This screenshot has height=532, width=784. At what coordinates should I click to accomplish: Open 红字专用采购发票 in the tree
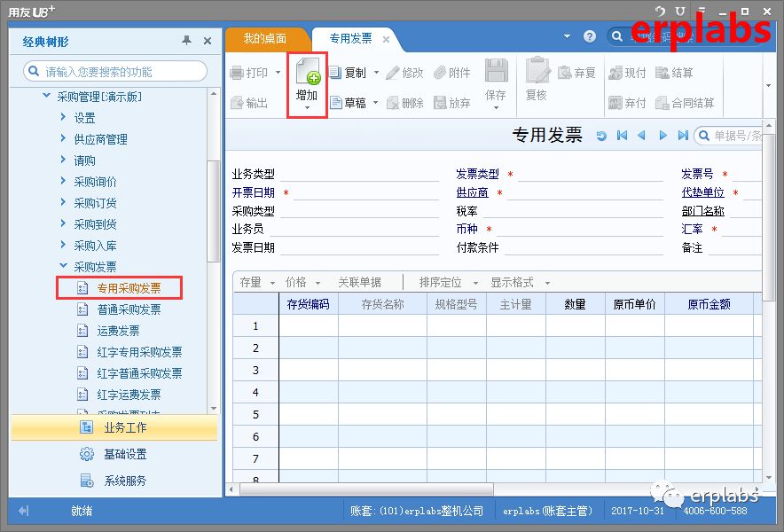139,352
